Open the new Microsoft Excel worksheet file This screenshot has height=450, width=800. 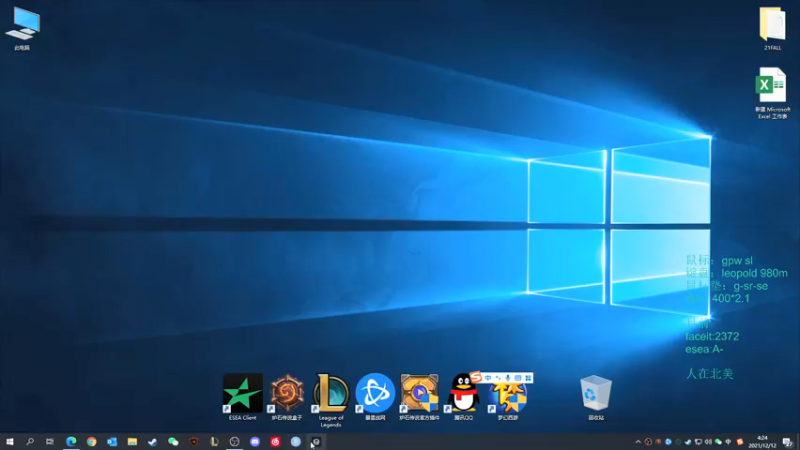pyautogui.click(x=772, y=93)
